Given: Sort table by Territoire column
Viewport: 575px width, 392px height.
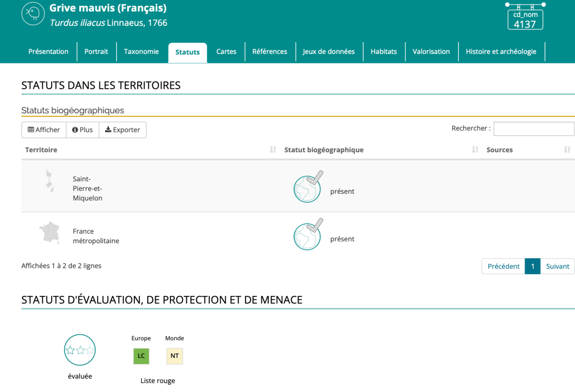Looking at the screenshot, I should coord(273,150).
